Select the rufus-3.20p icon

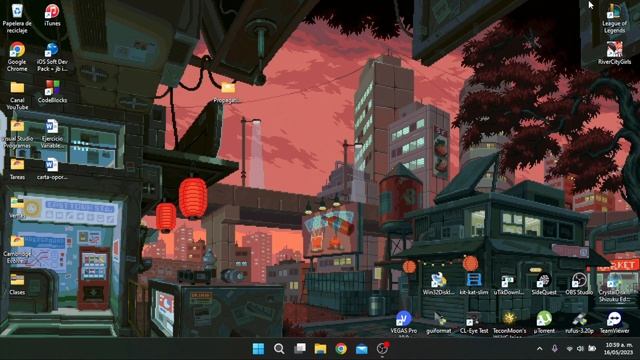click(x=579, y=322)
